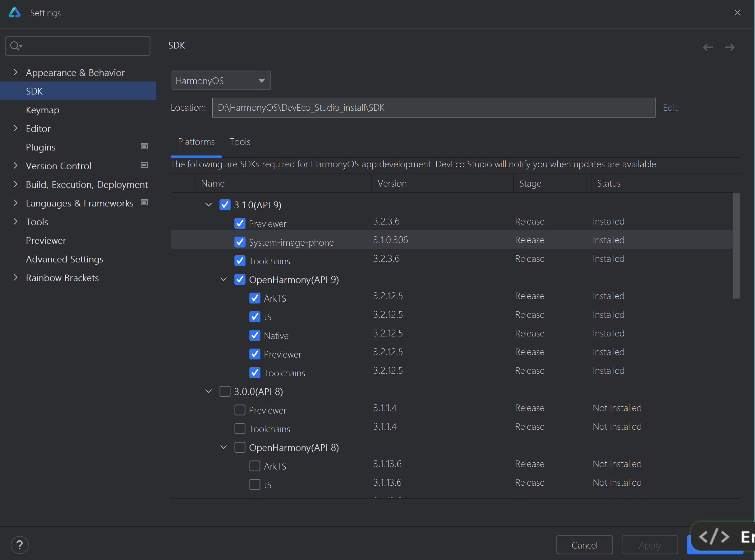Image resolution: width=755 pixels, height=560 pixels.
Task: Click the Installed status of System-image-phone
Action: [x=608, y=240]
